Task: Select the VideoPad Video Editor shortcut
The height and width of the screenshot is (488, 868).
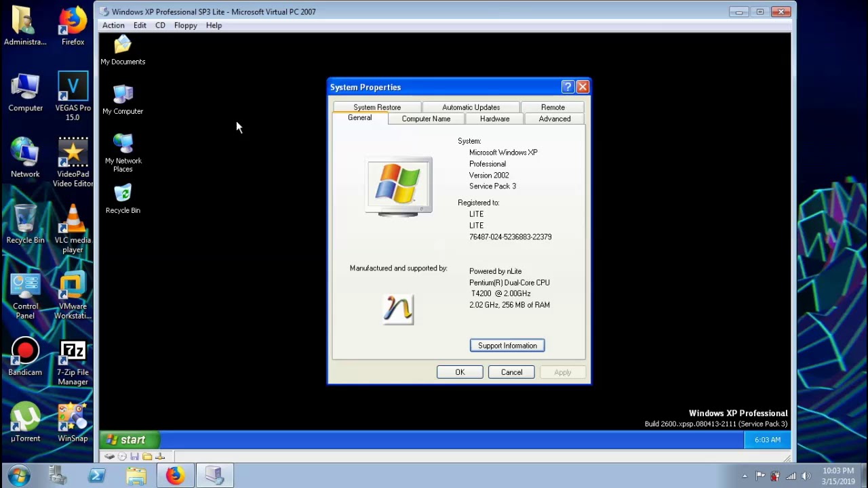Action: coord(73,163)
